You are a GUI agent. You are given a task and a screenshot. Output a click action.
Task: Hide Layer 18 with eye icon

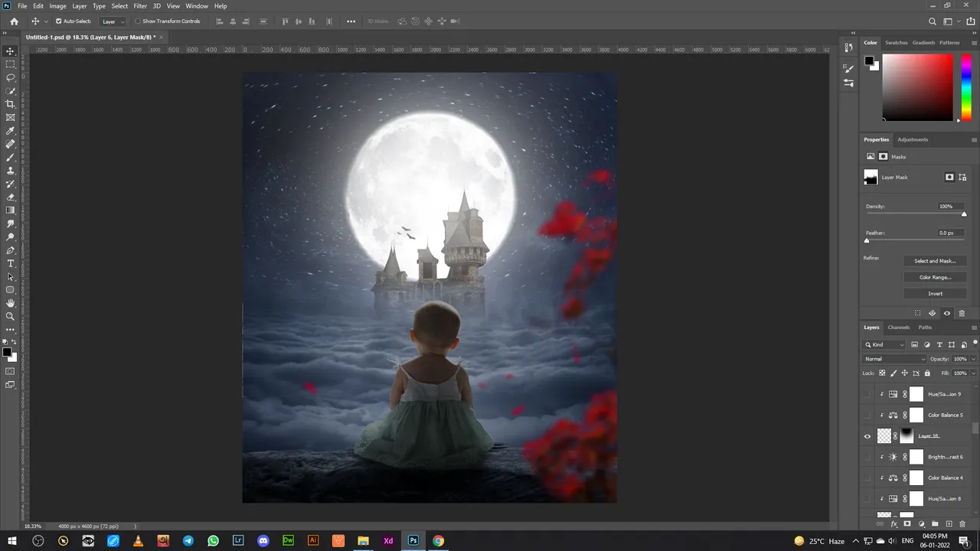(867, 436)
